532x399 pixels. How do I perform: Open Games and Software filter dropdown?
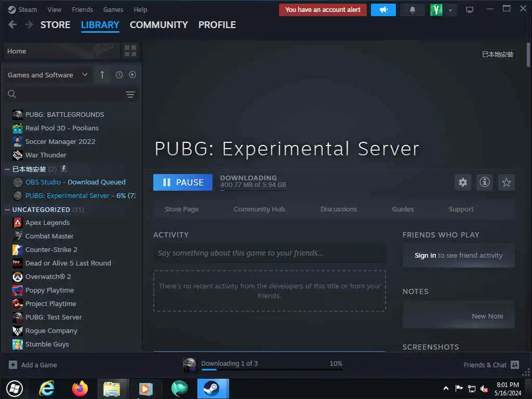pos(47,75)
